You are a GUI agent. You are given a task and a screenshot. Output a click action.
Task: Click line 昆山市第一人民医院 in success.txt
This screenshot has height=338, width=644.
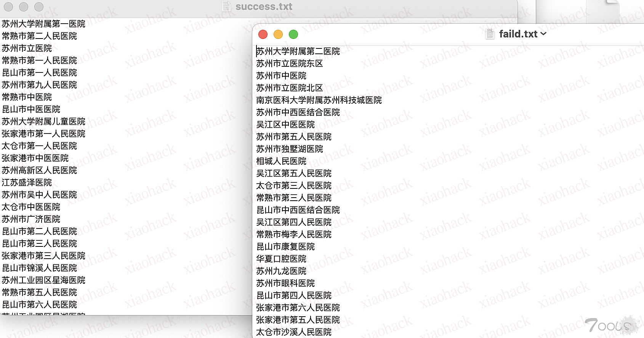pos(39,72)
